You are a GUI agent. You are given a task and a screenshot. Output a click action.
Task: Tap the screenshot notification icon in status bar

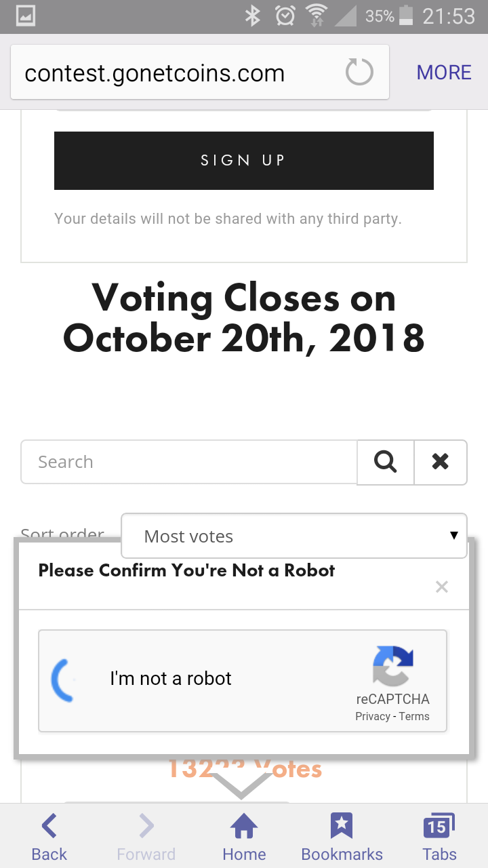point(25,16)
